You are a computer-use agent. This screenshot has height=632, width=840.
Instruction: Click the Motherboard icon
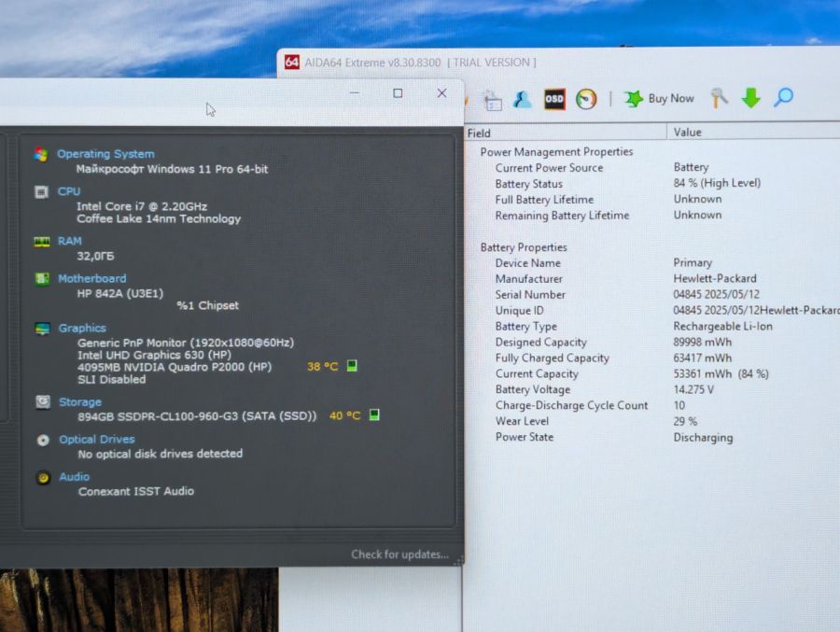tap(42, 279)
